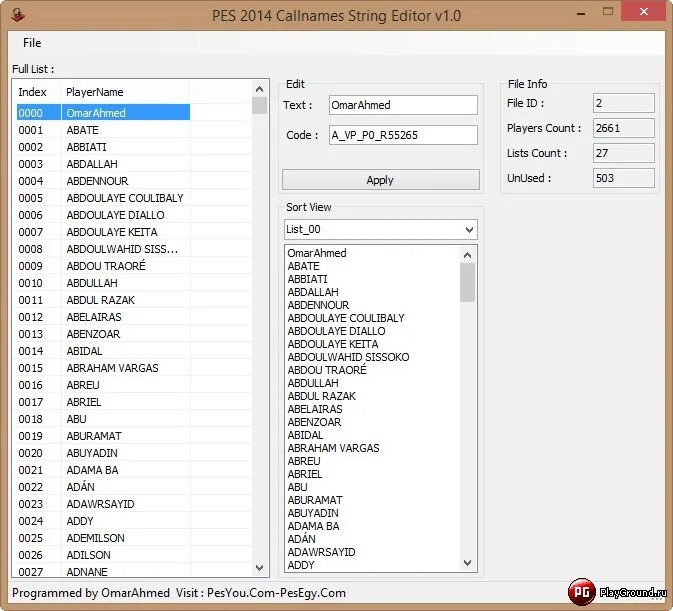Click the Text input field containing OmarAhmed
Viewport: 673px width, 611px height.
coord(403,105)
